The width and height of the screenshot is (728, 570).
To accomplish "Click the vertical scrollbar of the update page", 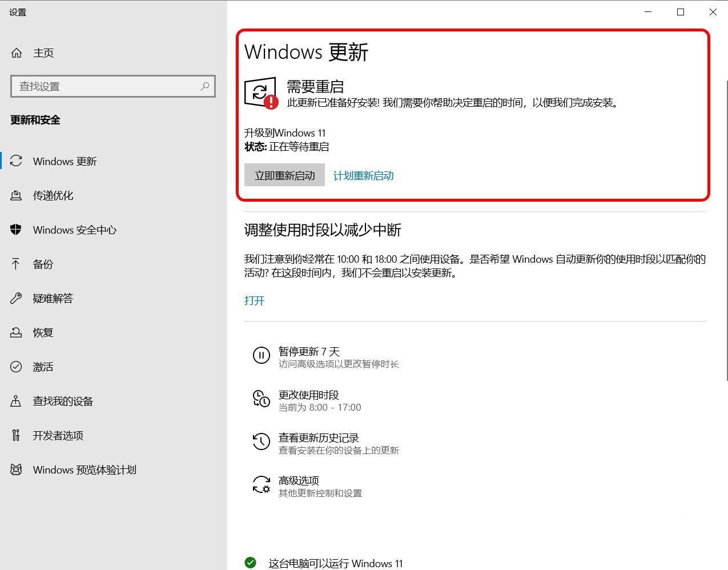I will pos(726,230).
